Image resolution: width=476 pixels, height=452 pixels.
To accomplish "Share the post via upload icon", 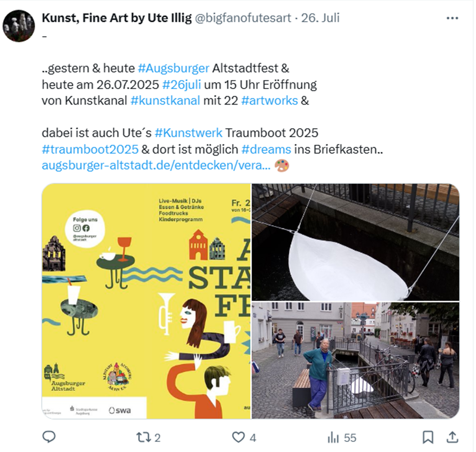I will point(452,437).
